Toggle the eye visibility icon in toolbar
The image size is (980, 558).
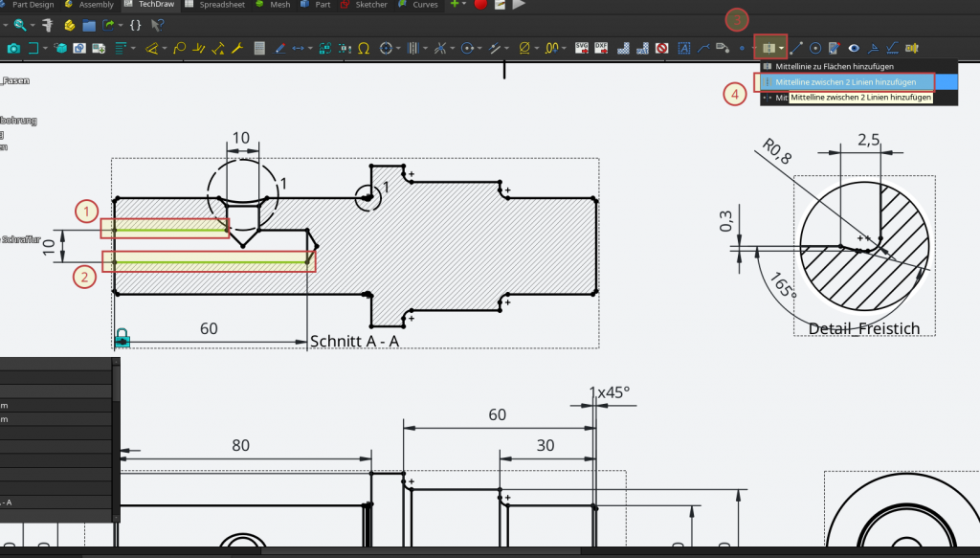[x=853, y=48]
